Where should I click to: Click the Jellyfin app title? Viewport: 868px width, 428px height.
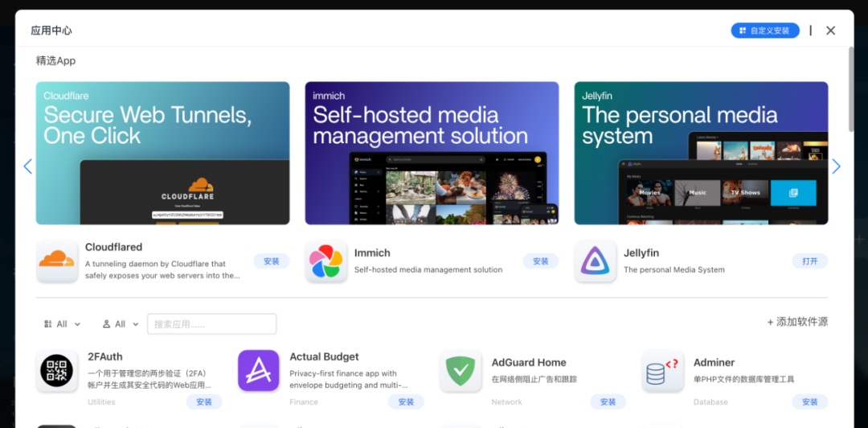[x=641, y=253]
